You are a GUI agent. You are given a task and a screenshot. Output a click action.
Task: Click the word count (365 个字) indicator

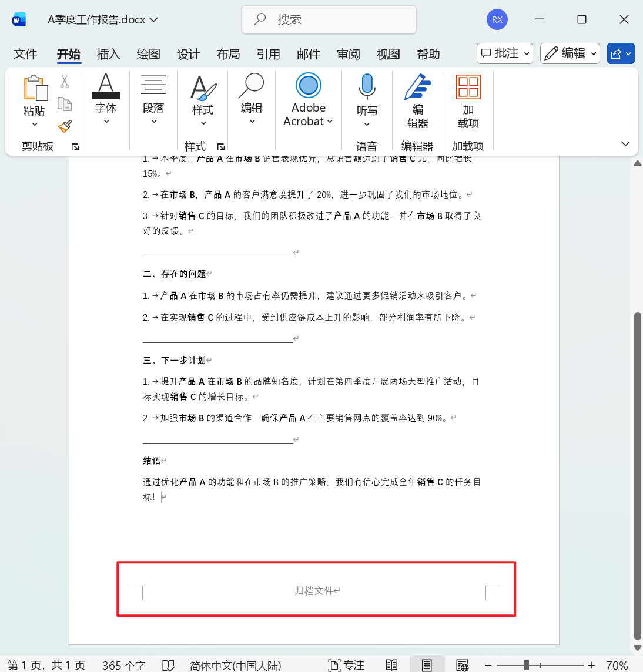123,665
